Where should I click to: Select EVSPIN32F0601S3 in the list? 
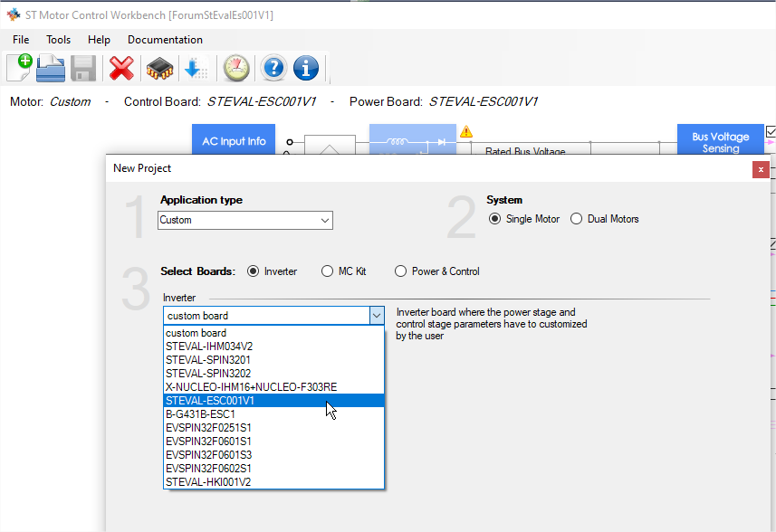273,454
